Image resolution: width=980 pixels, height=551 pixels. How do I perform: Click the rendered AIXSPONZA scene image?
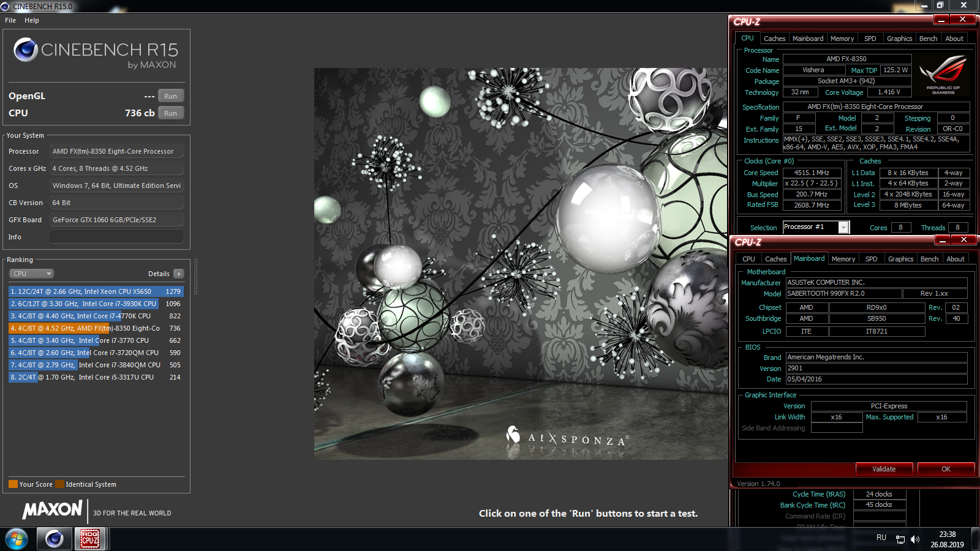click(x=521, y=263)
